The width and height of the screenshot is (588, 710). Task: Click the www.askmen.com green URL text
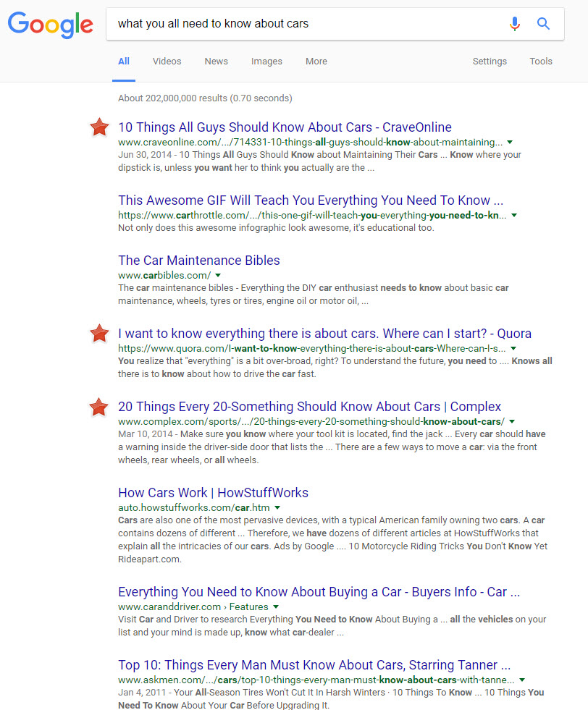[316, 680]
